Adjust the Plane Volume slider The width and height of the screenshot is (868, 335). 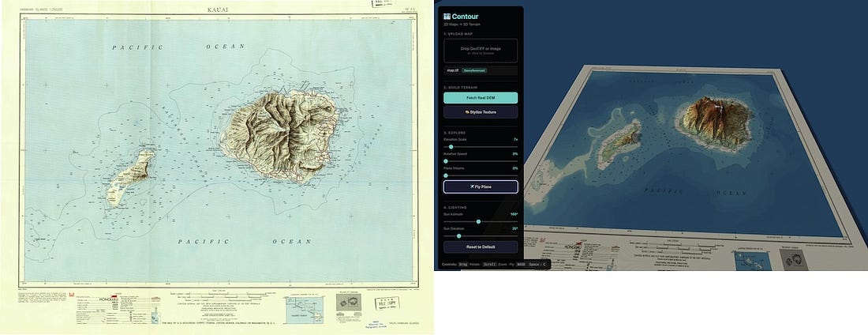[481, 175]
